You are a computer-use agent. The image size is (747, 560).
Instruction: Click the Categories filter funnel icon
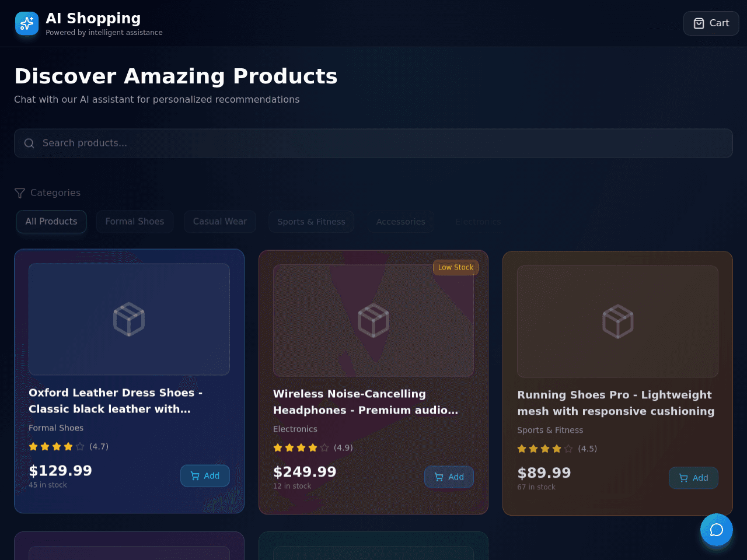(20, 192)
